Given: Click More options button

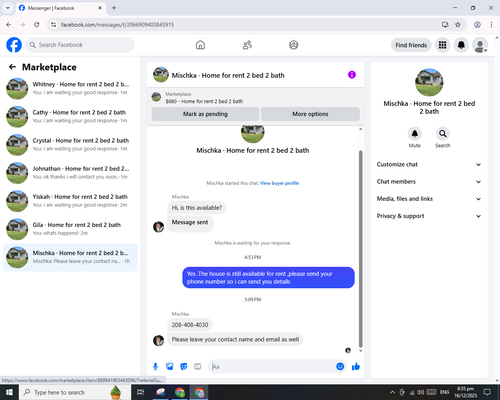Looking at the screenshot, I should coord(310,114).
